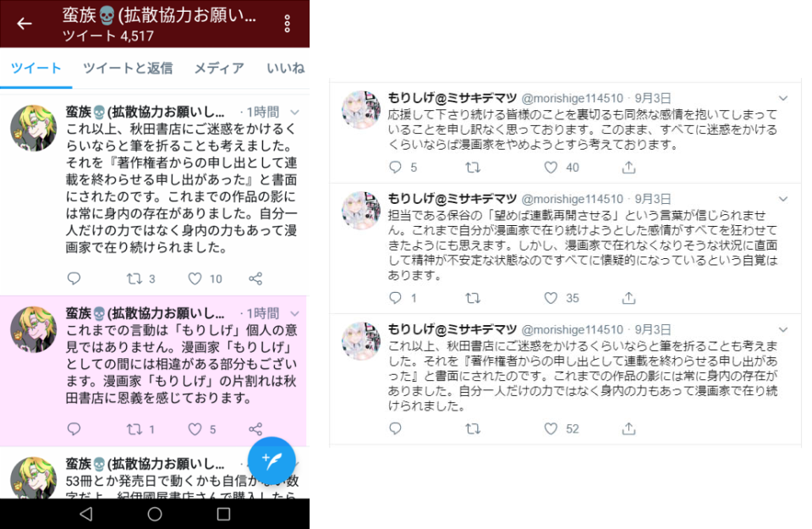Open chevron menu on last もりしげ tweet
812x529 pixels.
(783, 329)
